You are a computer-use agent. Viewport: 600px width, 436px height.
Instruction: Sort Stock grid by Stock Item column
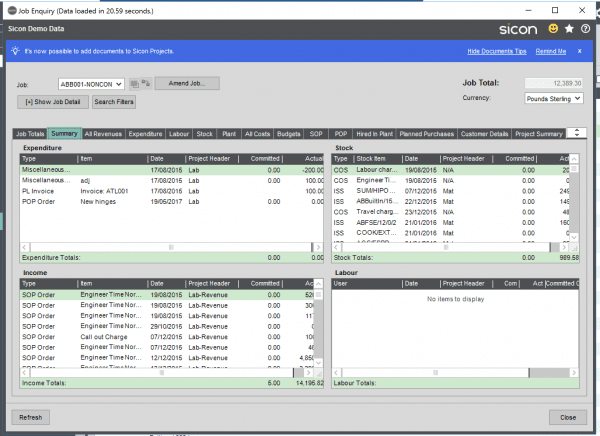point(378,158)
